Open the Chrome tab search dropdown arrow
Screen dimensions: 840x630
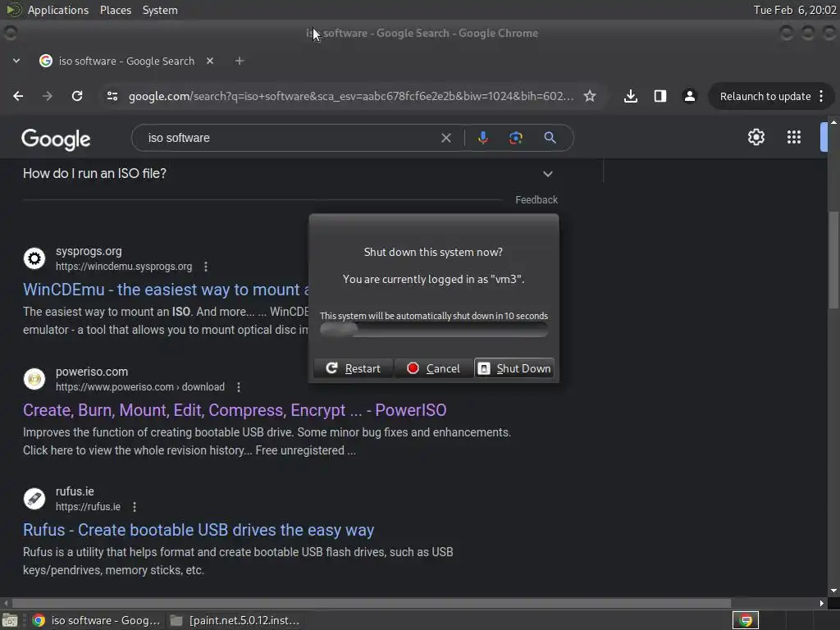click(16, 61)
